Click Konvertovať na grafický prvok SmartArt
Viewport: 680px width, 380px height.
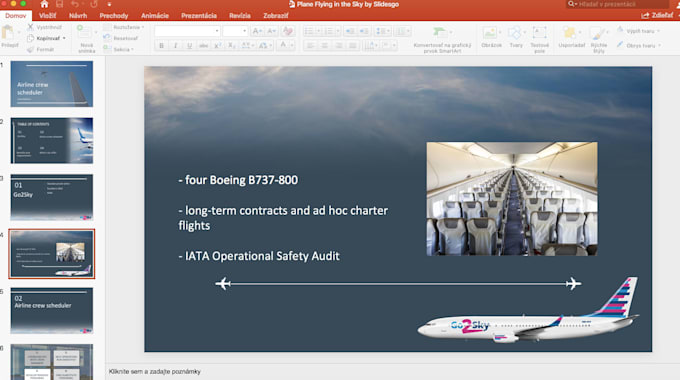click(x=442, y=40)
